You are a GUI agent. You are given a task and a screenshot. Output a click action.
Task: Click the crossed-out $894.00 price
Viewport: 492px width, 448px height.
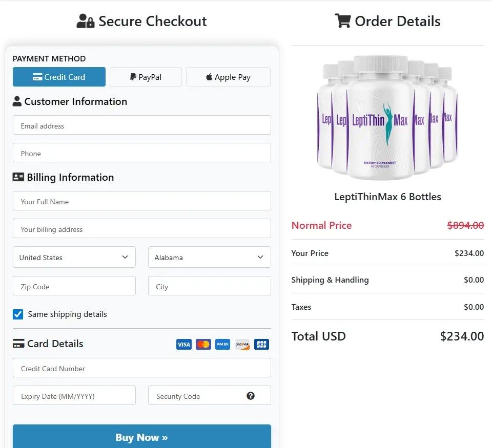coord(465,225)
